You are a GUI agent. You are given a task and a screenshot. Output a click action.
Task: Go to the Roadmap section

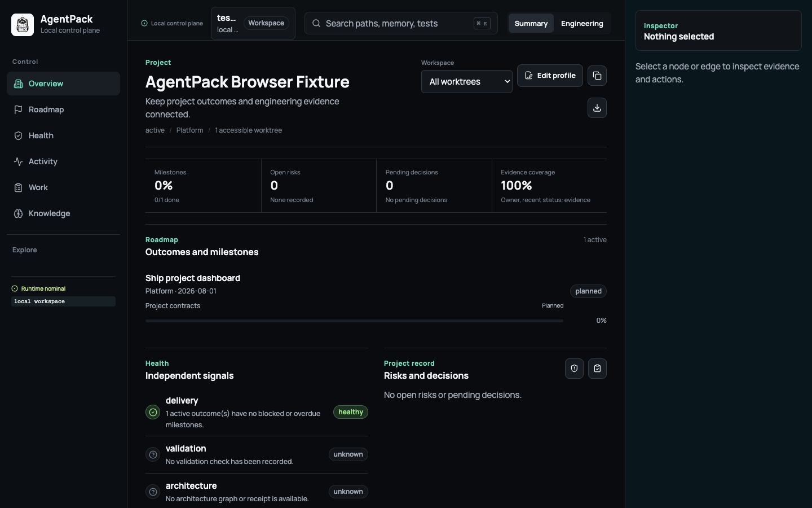(x=63, y=110)
